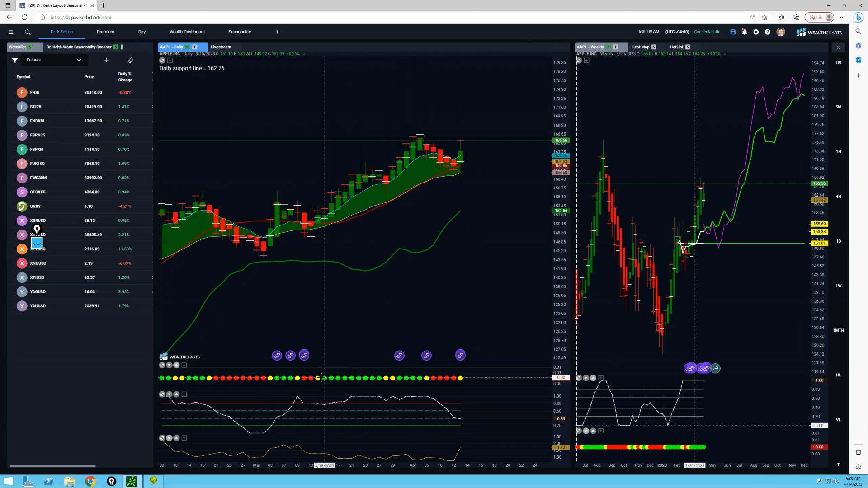Hide icon on daily oscillator pane
The image size is (868, 488).
pyautogui.click(x=162, y=394)
